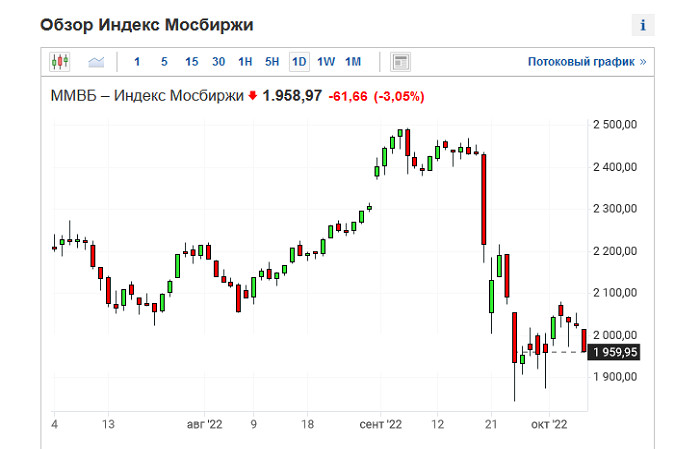Click the 13 date label on time axis
Screen dimensions: 675x449
(x=108, y=425)
